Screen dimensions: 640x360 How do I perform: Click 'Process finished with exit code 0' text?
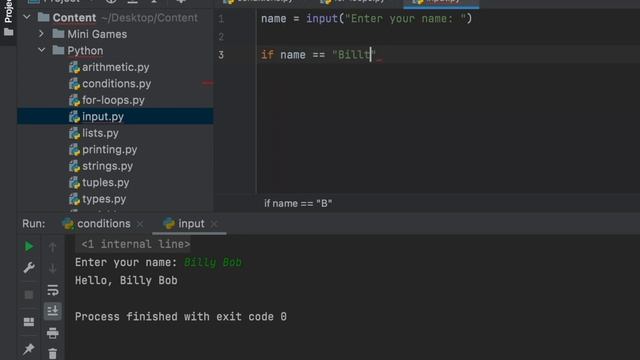point(181,317)
